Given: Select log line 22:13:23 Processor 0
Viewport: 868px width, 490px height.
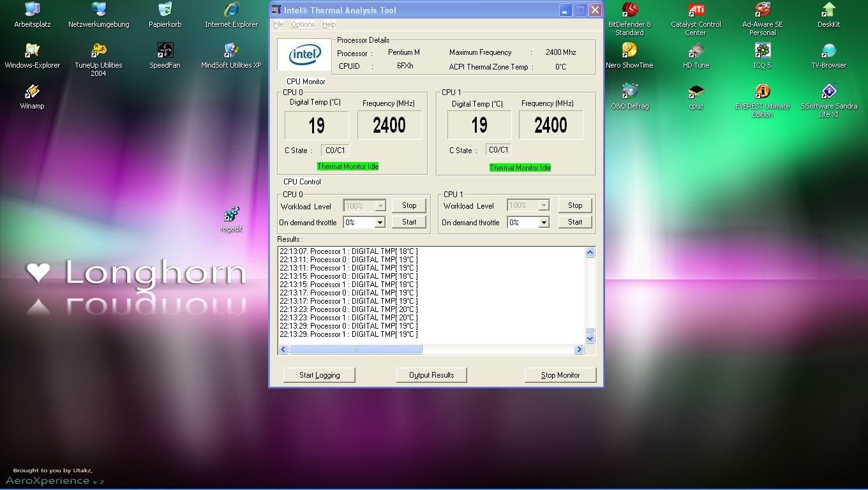Looking at the screenshot, I should [x=348, y=309].
